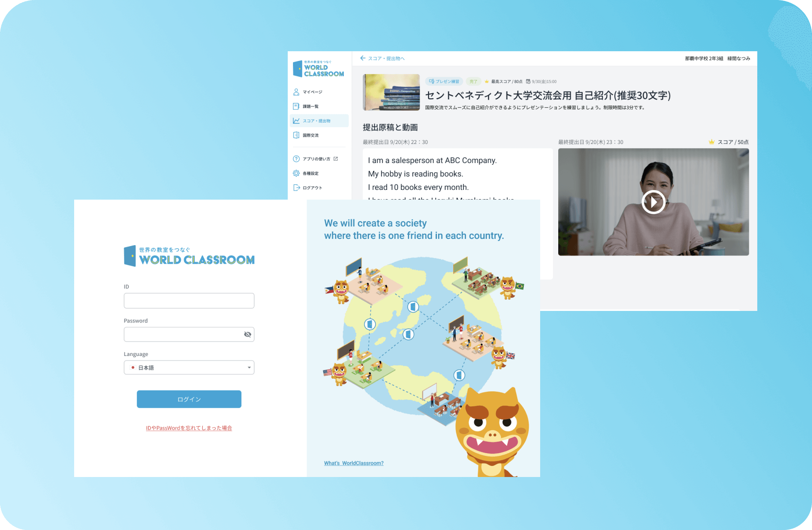Play the submitted presentation video
812x530 pixels.
653,202
